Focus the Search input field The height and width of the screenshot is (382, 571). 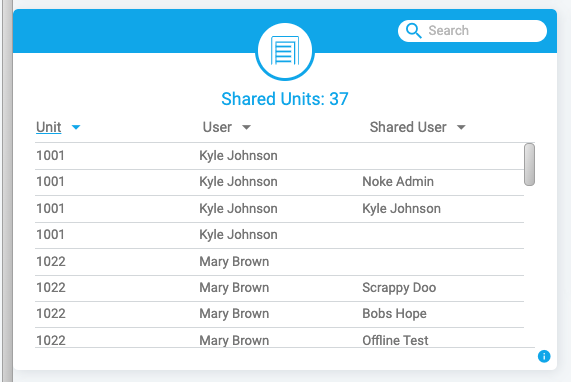pyautogui.click(x=472, y=31)
